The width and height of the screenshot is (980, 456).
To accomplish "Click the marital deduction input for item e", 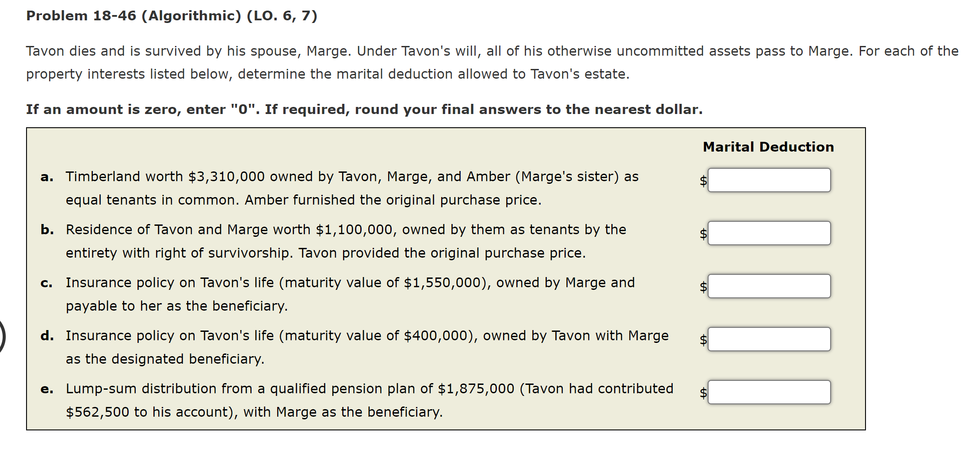I will 769,392.
